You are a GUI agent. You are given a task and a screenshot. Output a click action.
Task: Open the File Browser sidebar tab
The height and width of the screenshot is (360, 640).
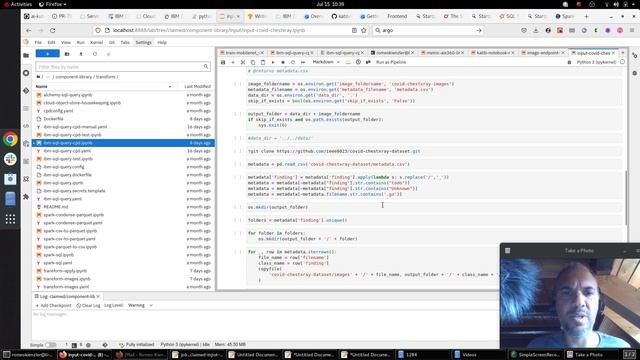click(26, 55)
